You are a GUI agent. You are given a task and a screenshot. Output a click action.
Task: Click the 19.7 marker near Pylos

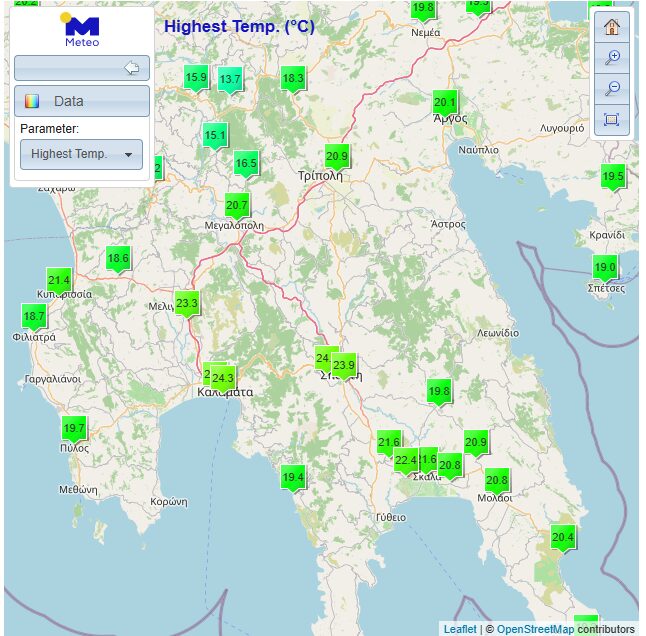click(74, 428)
